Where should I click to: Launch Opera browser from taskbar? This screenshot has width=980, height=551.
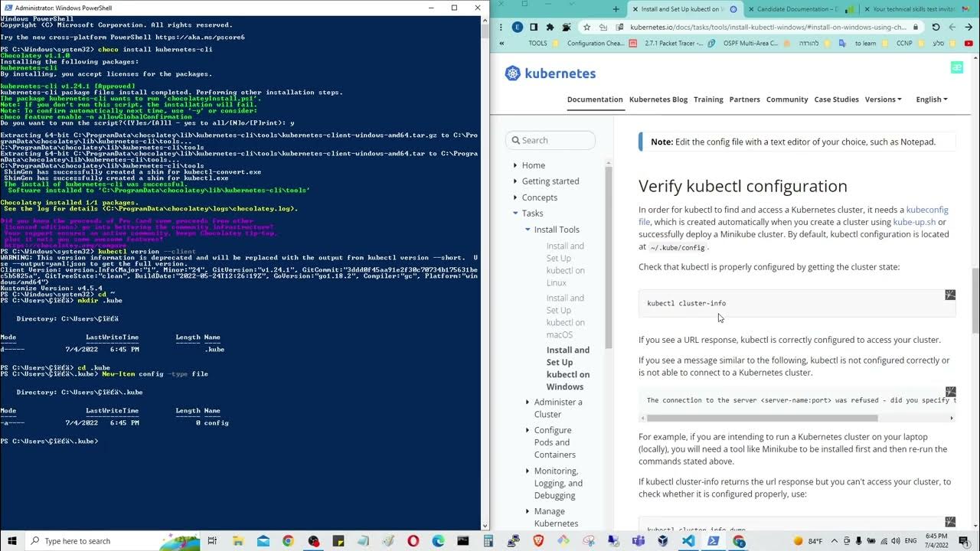click(413, 541)
